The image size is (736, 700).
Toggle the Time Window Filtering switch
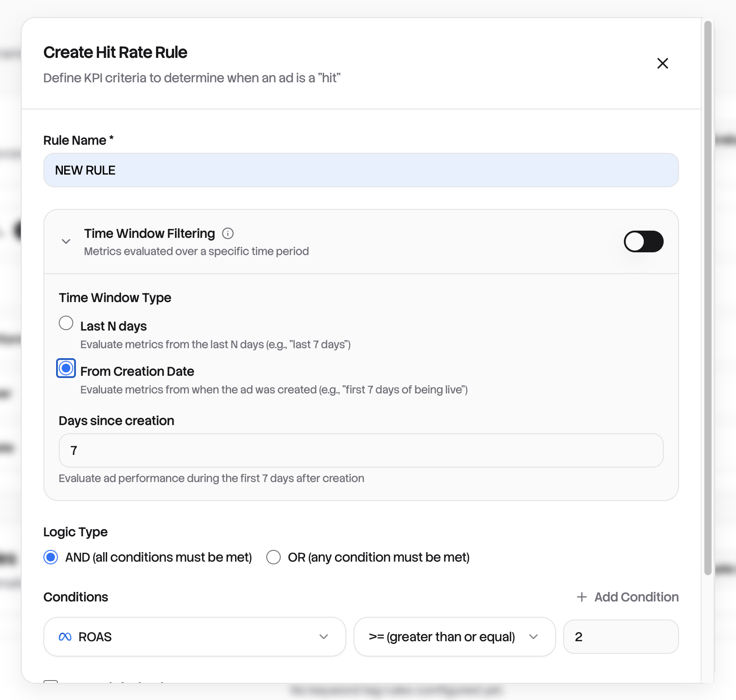pos(643,241)
